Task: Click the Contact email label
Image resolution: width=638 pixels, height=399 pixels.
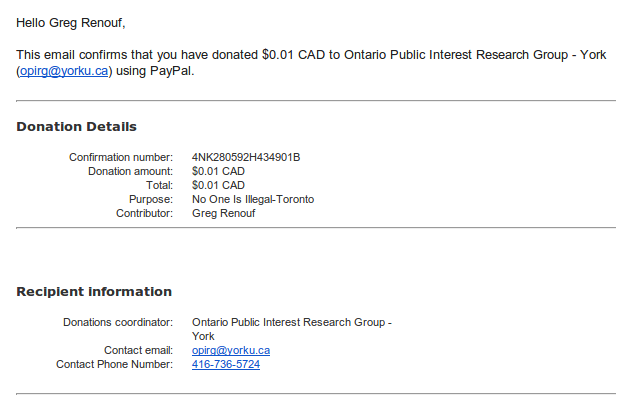Action: coord(138,350)
